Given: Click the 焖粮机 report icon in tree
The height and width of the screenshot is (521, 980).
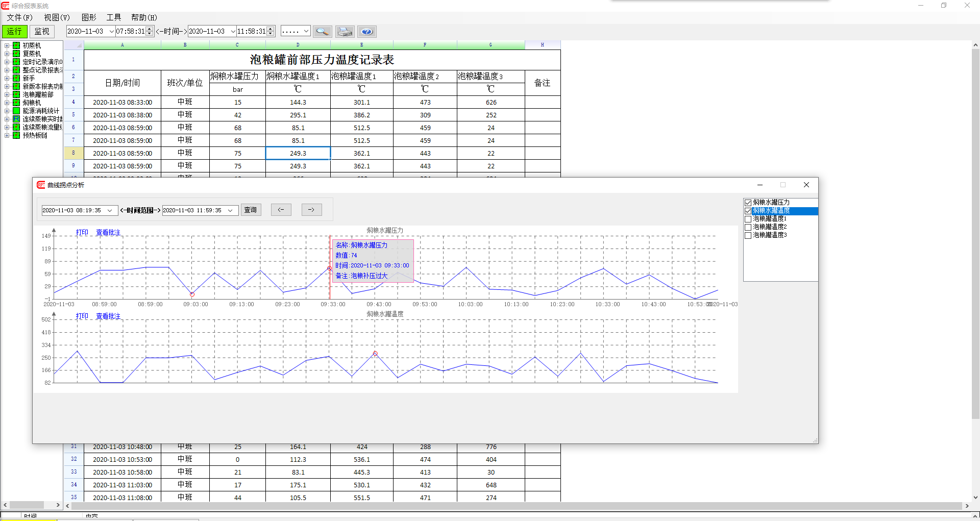Looking at the screenshot, I should pos(16,103).
